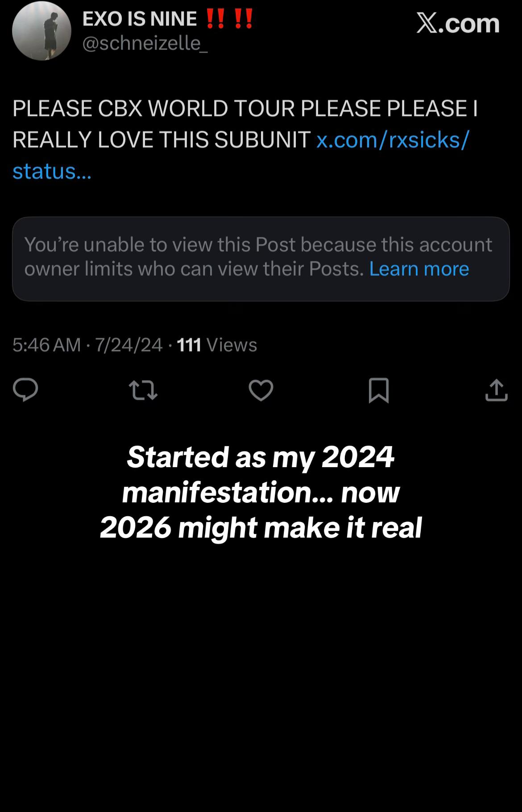Tap the PLEASE CBX WORLD TOUR text
522x812 pixels.
(153, 108)
